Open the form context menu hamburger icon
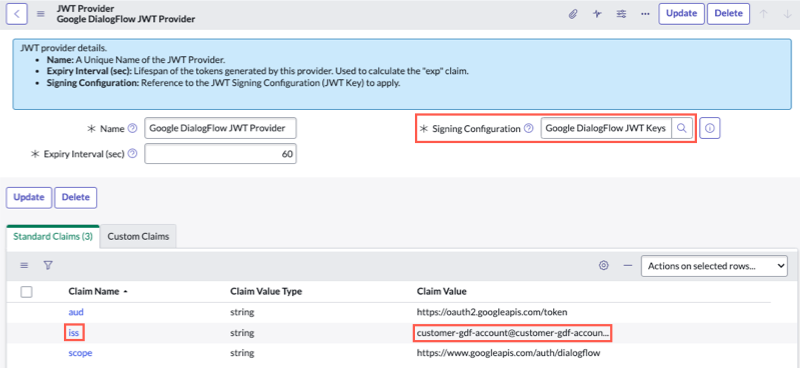Screen dimensions: 800x368 (x=41, y=14)
